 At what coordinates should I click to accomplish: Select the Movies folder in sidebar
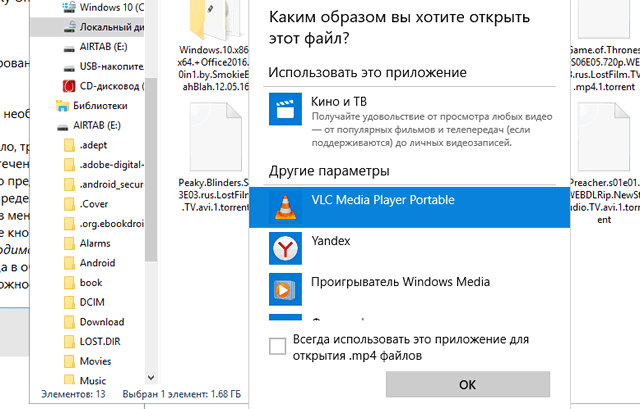point(95,361)
